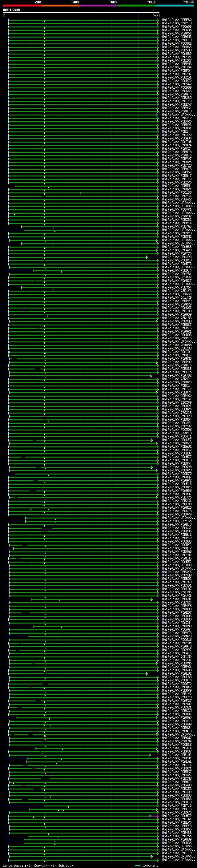Select the UniRef100_A5CAQ8 entry

click(x=177, y=26)
